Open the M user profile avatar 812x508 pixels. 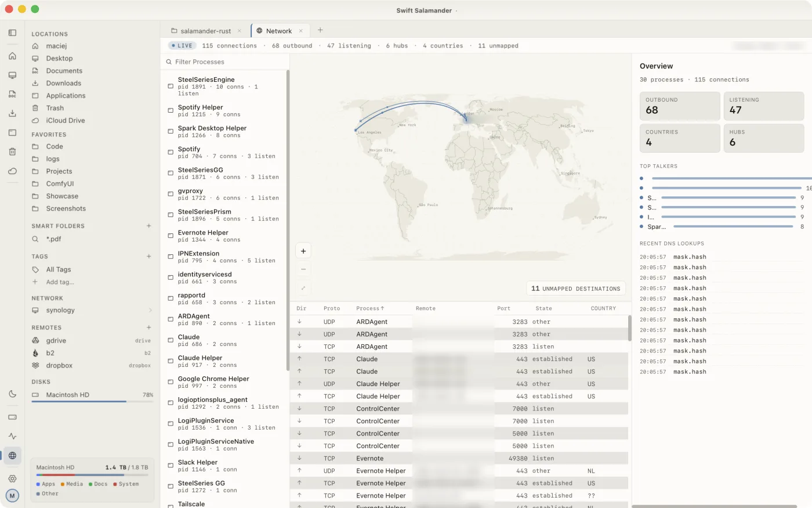click(x=12, y=496)
